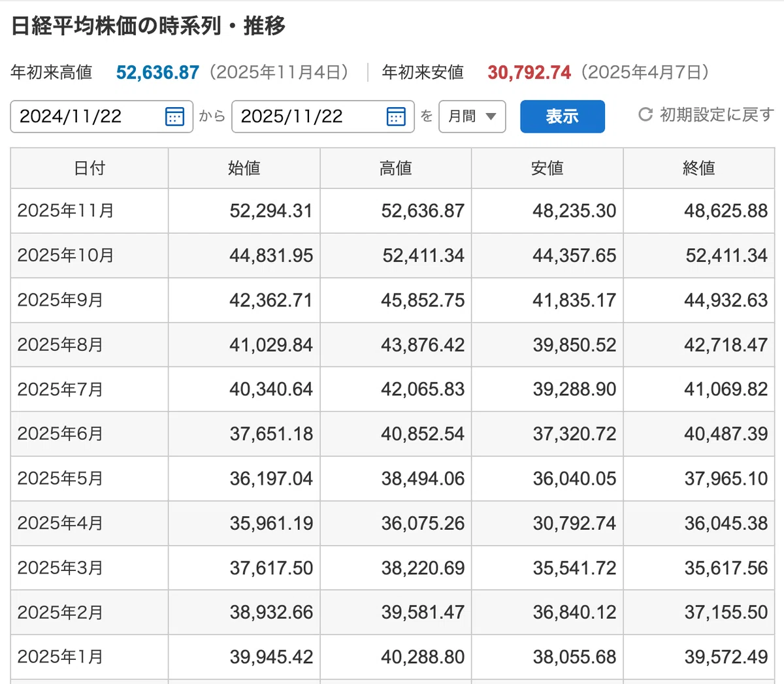Viewport: 784px width, 684px height.
Task: Click April open value 35,961.19
Action: tap(271, 523)
